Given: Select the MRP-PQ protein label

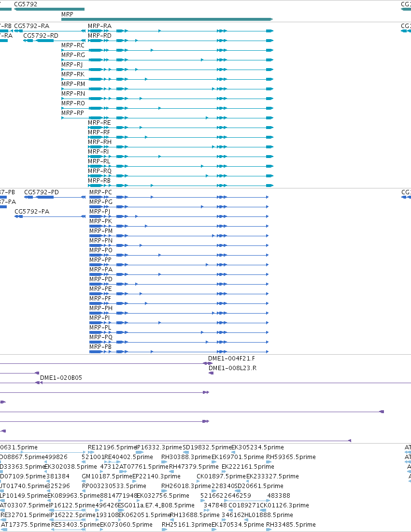Looking at the screenshot, I should pos(101,337).
